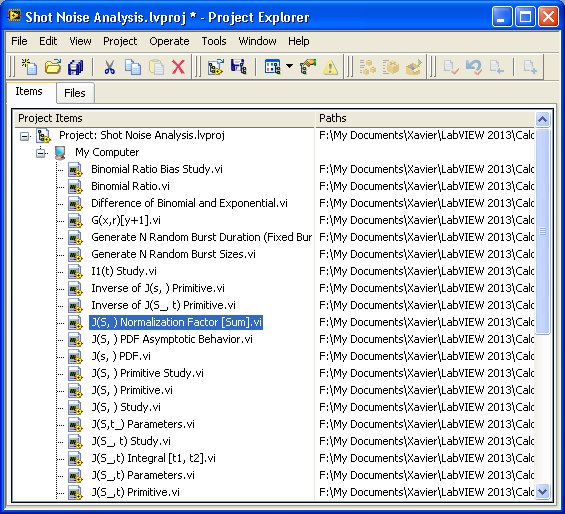Click the project tree icon after Delete

click(x=216, y=67)
